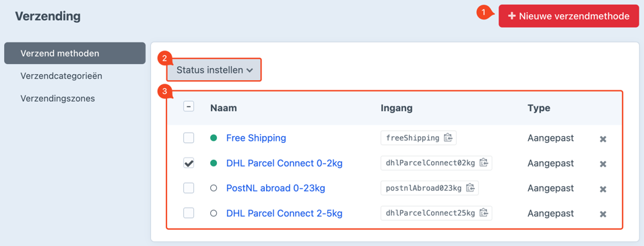Delete the Free Shipping method
644x246 pixels.
tap(603, 139)
